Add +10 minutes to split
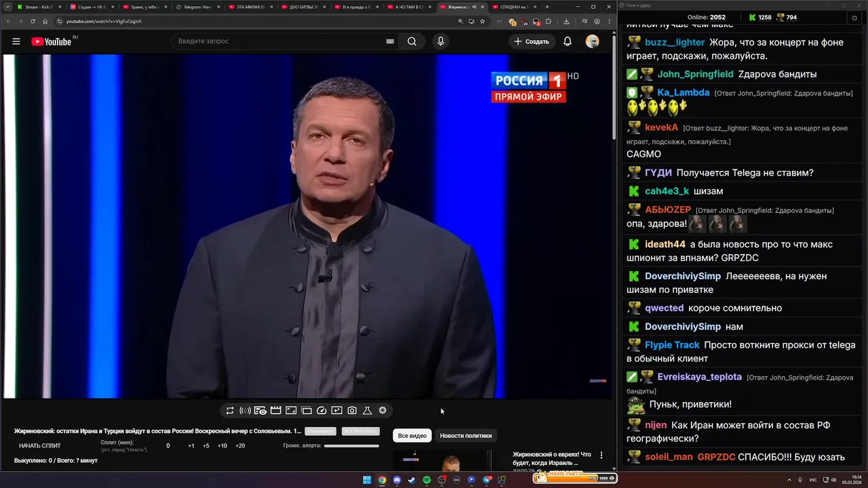The height and width of the screenshot is (488, 868). coord(222,446)
